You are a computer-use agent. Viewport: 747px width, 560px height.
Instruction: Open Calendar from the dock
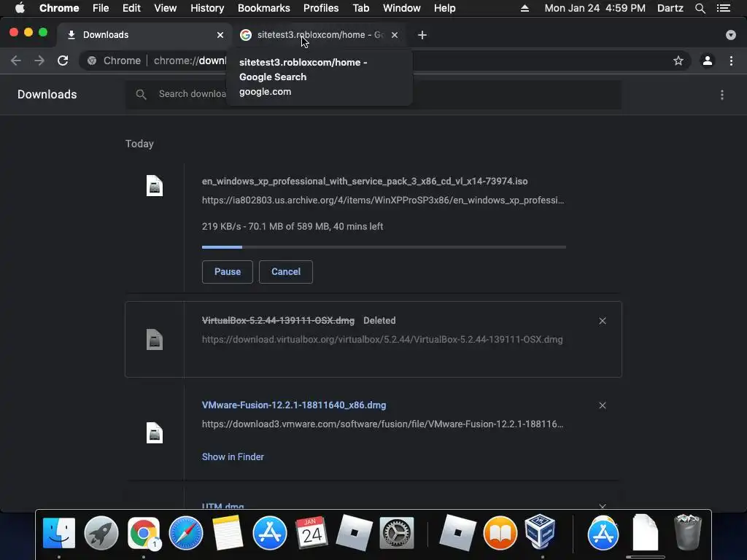311,533
